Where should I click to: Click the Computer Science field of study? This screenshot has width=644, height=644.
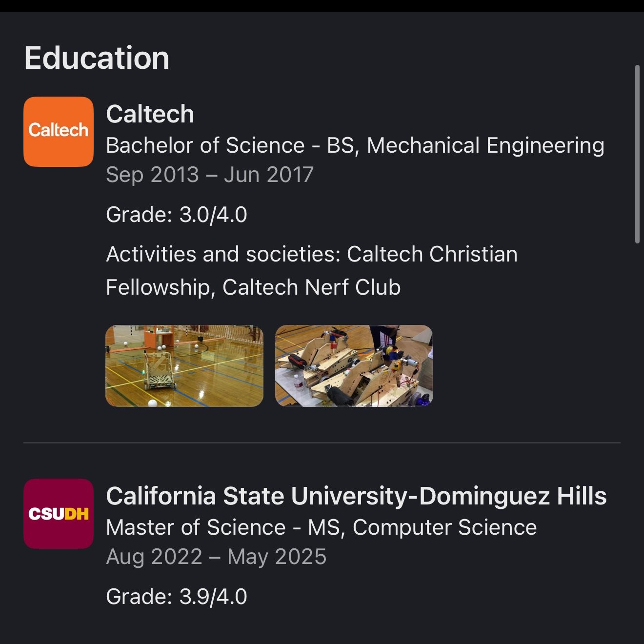tap(444, 527)
